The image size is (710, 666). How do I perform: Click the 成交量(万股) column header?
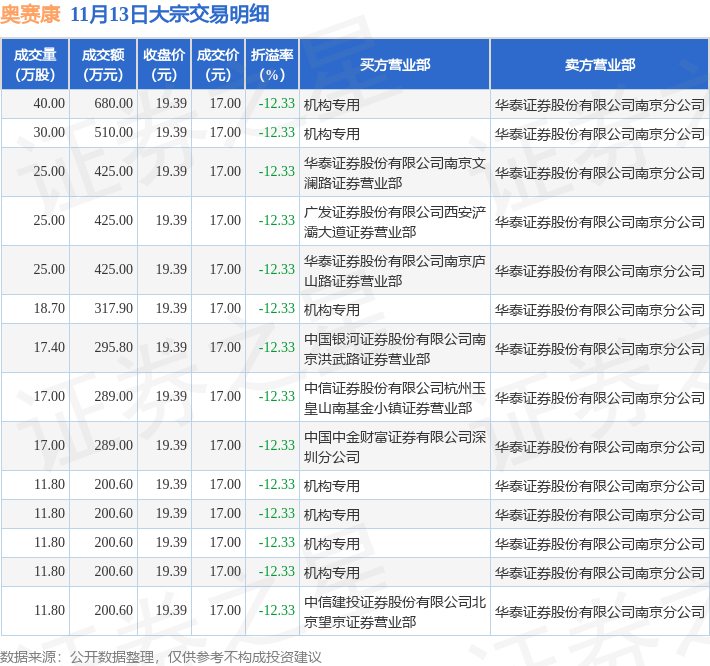click(34, 65)
